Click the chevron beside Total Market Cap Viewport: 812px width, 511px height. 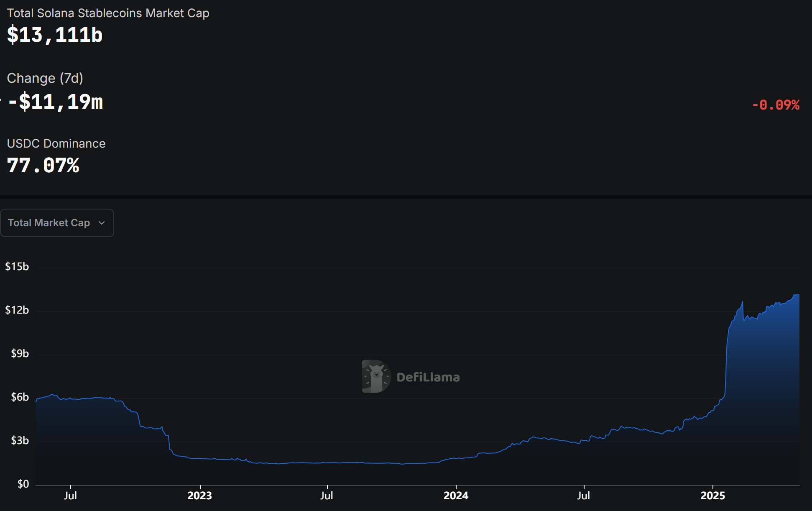(102, 223)
